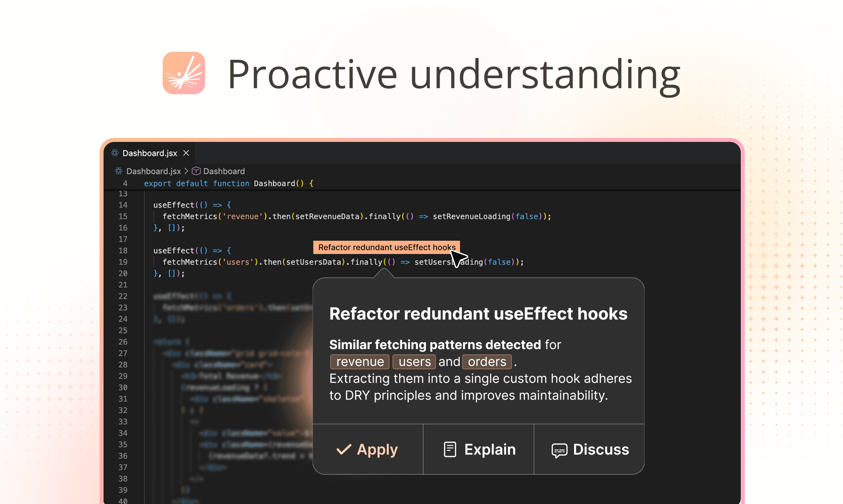Click the orange Refactor redundant useEffect hooks label
The height and width of the screenshot is (504, 843).
coord(386,247)
